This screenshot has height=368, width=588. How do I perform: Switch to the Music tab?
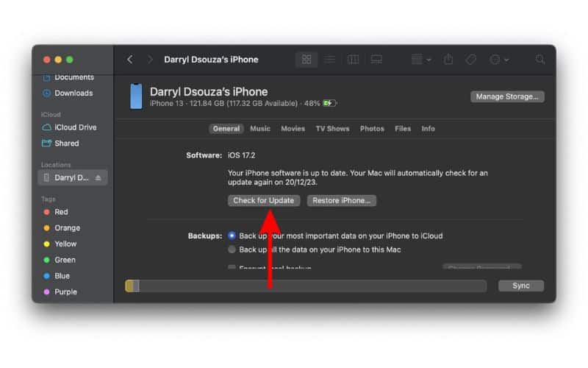click(260, 129)
